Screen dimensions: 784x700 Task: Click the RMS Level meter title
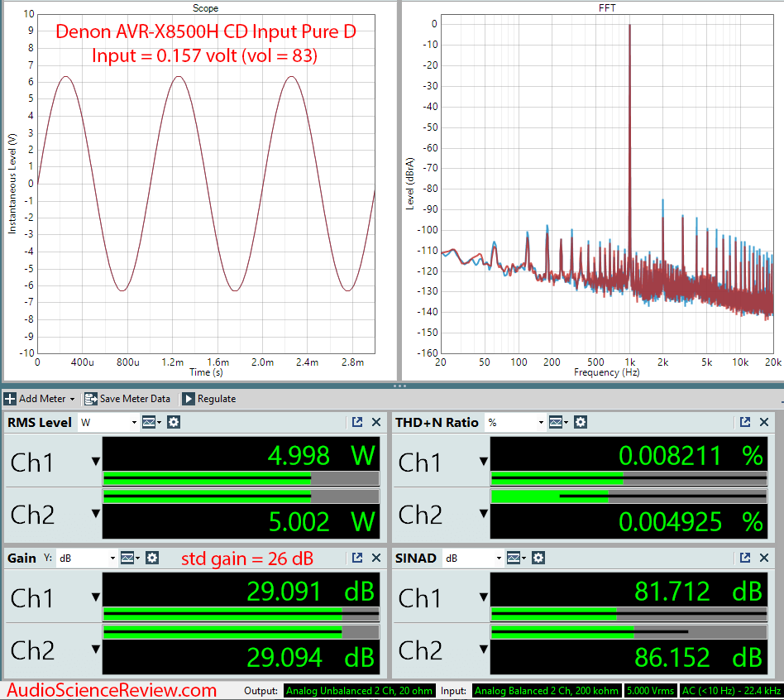(40, 422)
